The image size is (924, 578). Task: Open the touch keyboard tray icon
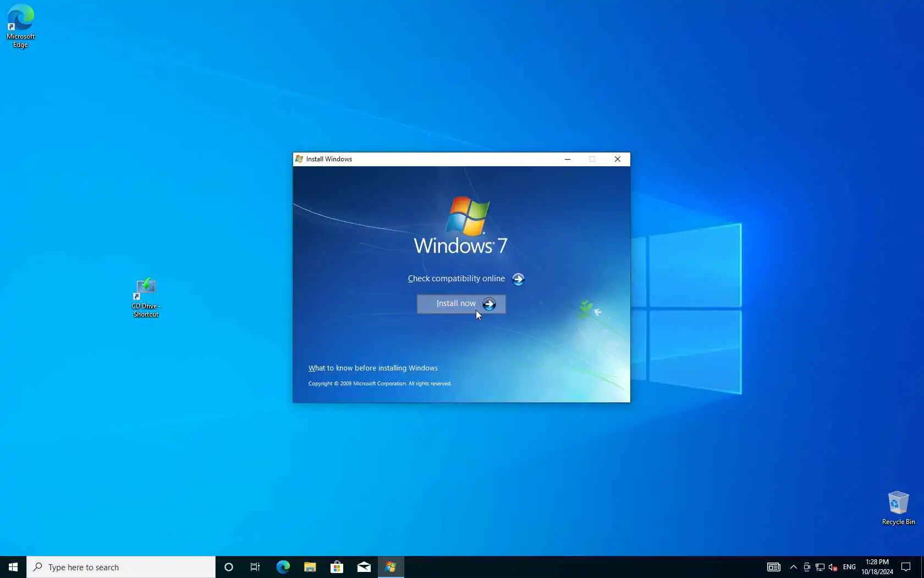[x=773, y=567]
